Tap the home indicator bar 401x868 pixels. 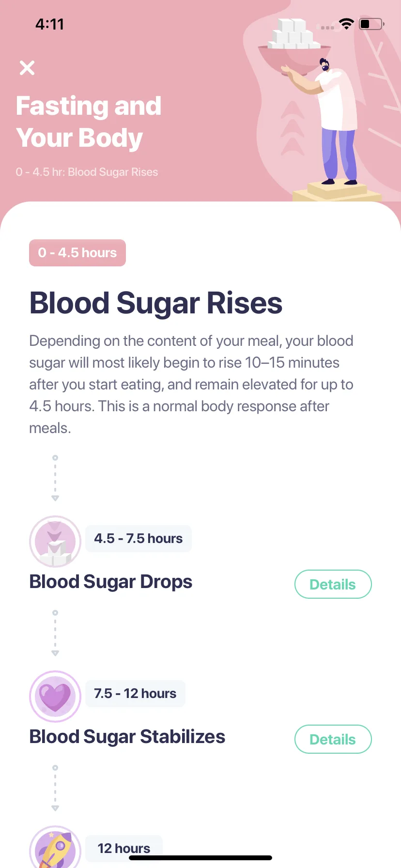[200, 858]
